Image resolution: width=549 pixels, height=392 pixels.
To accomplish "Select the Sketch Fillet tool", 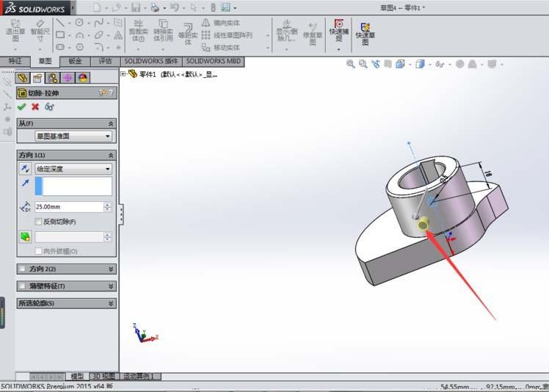I will (x=99, y=47).
